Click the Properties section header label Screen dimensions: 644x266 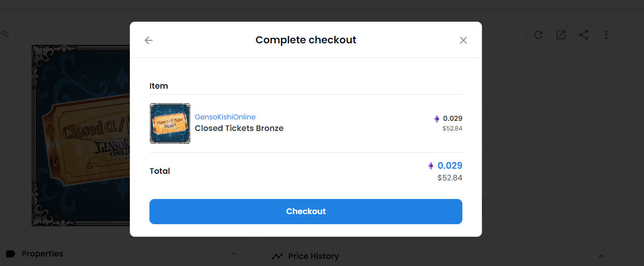coord(42,254)
